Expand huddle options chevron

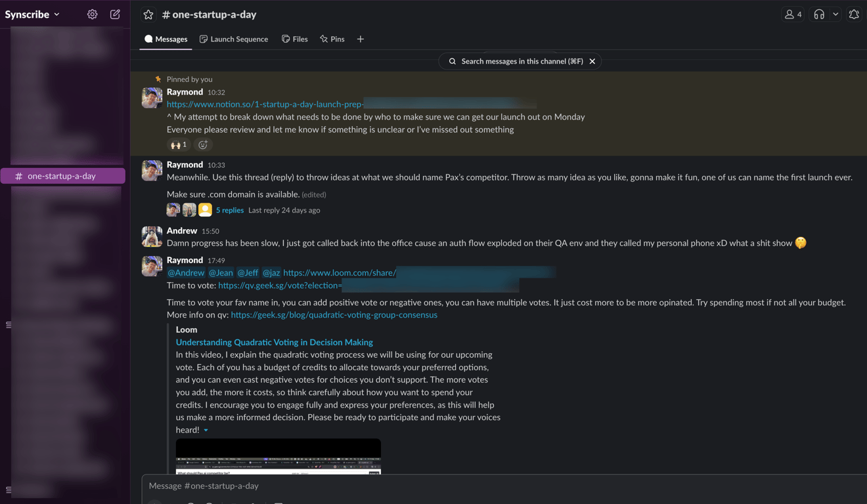tap(835, 14)
